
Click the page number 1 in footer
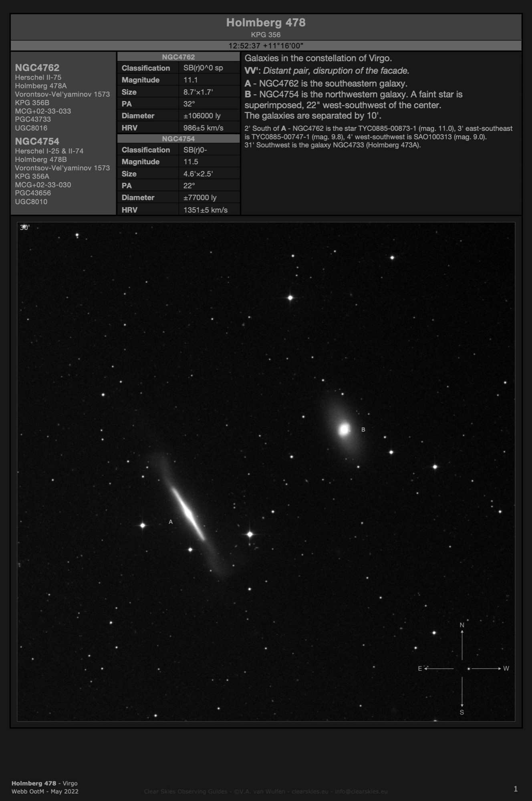point(516,789)
